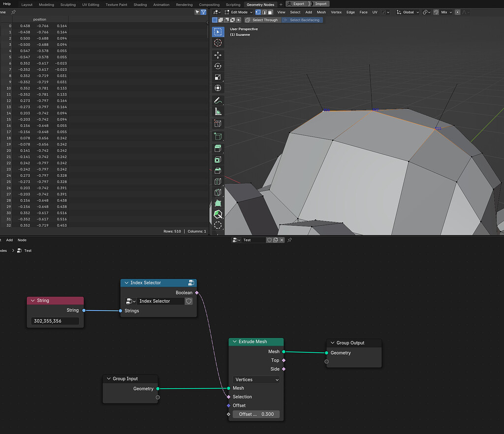Duplicate the Test node group datablock
This screenshot has height=434, width=504.
point(276,240)
